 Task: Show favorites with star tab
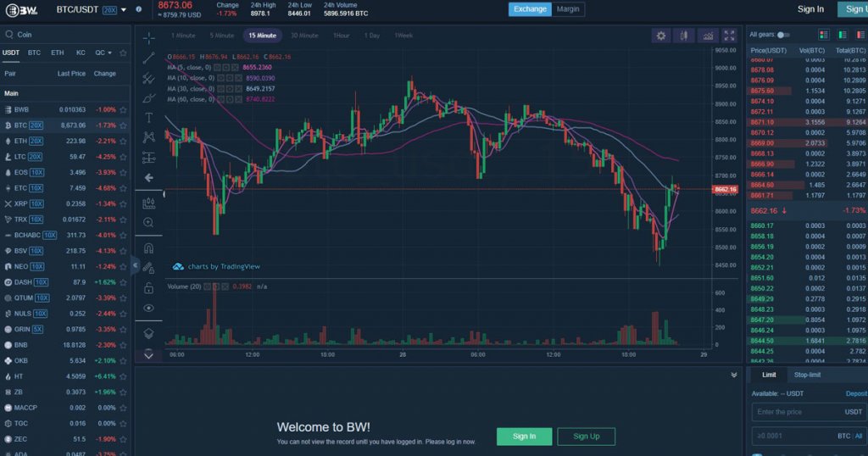(x=123, y=53)
